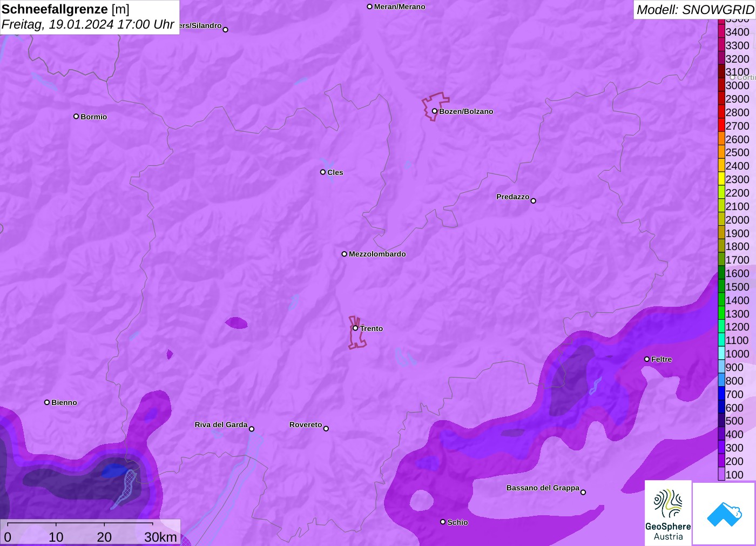This screenshot has height=546, width=756.
Task: Click the 30km scale bar label
Action: coord(160,537)
